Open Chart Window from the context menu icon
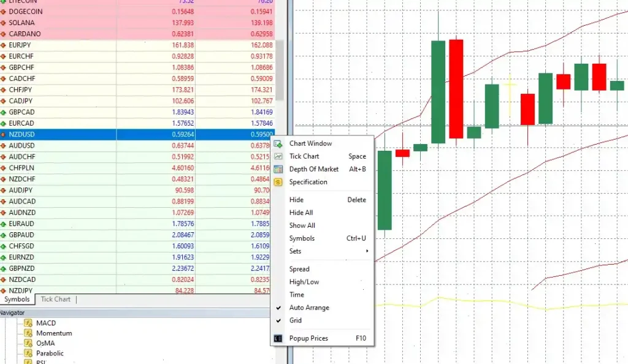This screenshot has width=628, height=364. tap(278, 143)
